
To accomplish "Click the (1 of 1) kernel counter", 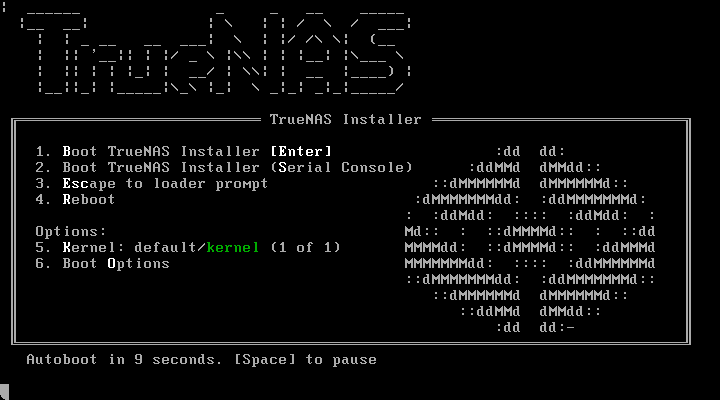I will point(305,248).
